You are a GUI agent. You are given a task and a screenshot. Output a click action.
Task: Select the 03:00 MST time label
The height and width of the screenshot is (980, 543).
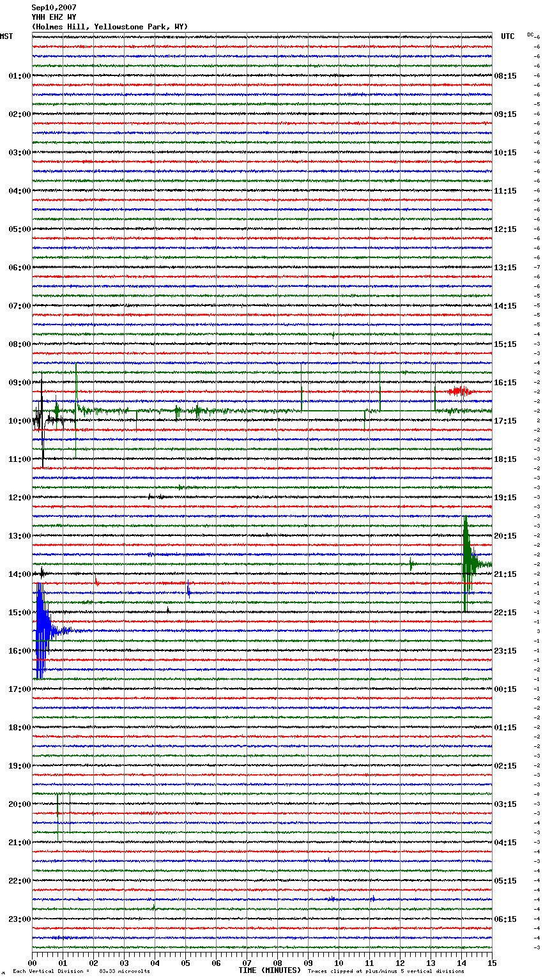click(x=19, y=153)
